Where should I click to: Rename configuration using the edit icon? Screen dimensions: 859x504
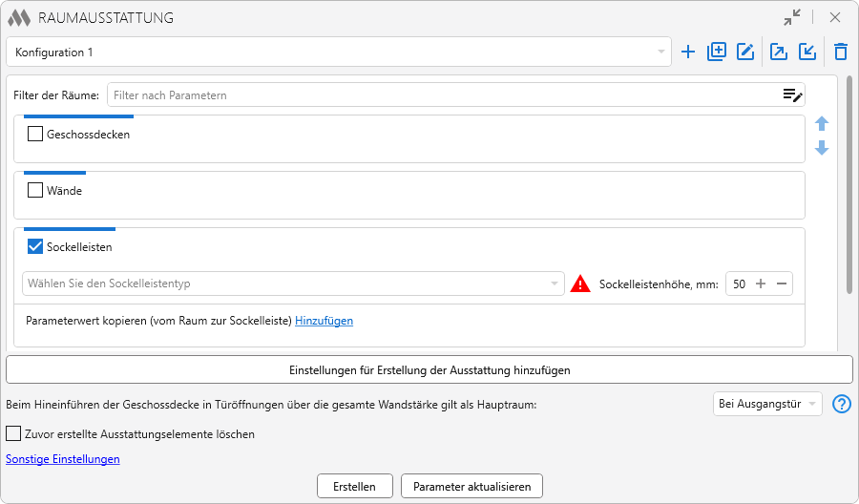pos(745,52)
